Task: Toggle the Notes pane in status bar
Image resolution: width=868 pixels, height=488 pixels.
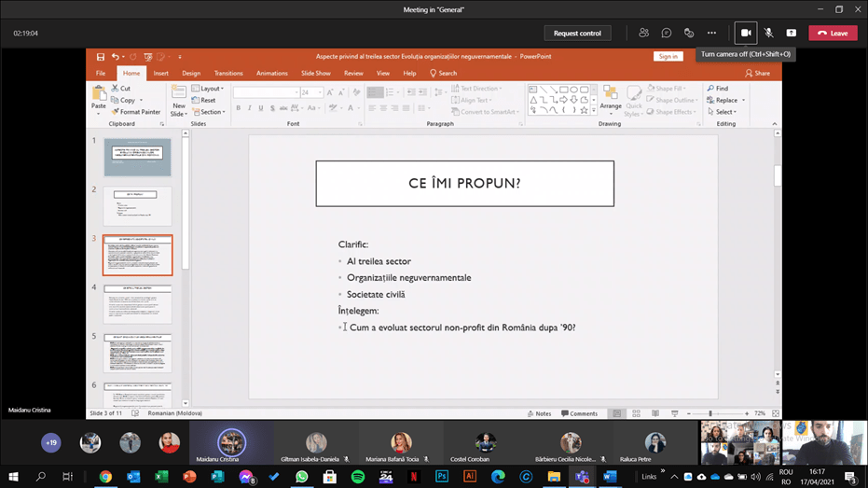Action: click(539, 413)
